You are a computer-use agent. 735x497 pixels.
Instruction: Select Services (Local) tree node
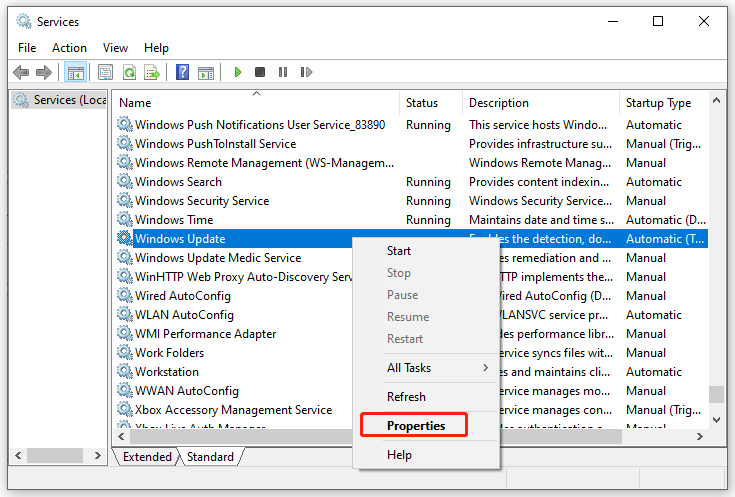tap(60, 100)
